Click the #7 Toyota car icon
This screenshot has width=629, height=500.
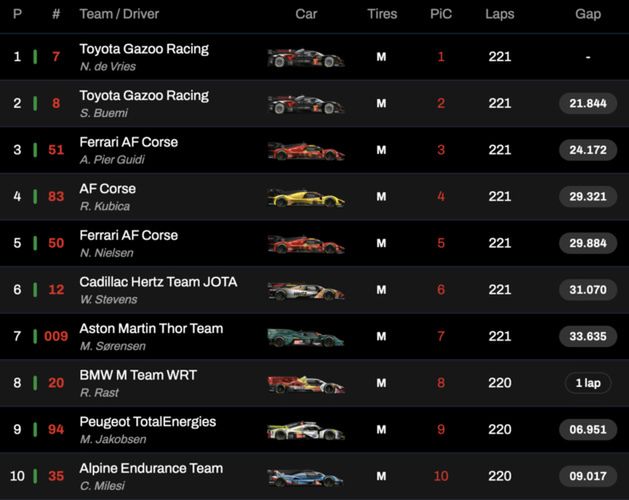coord(305,58)
